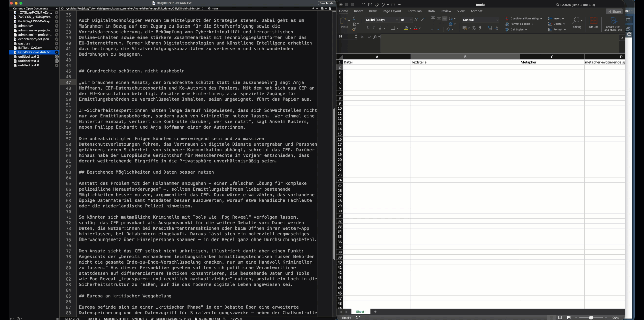Open the font size 16 dropdown
The height and width of the screenshot is (320, 644).
coord(411,20)
